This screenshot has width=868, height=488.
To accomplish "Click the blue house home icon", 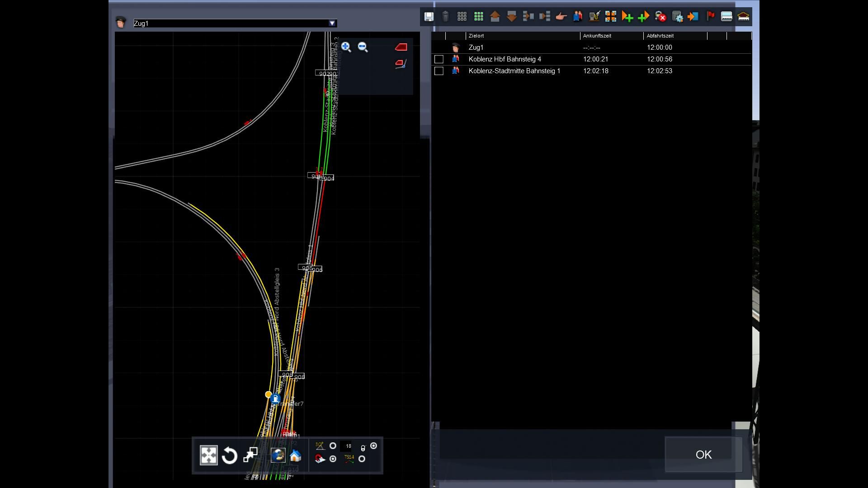I will click(295, 455).
